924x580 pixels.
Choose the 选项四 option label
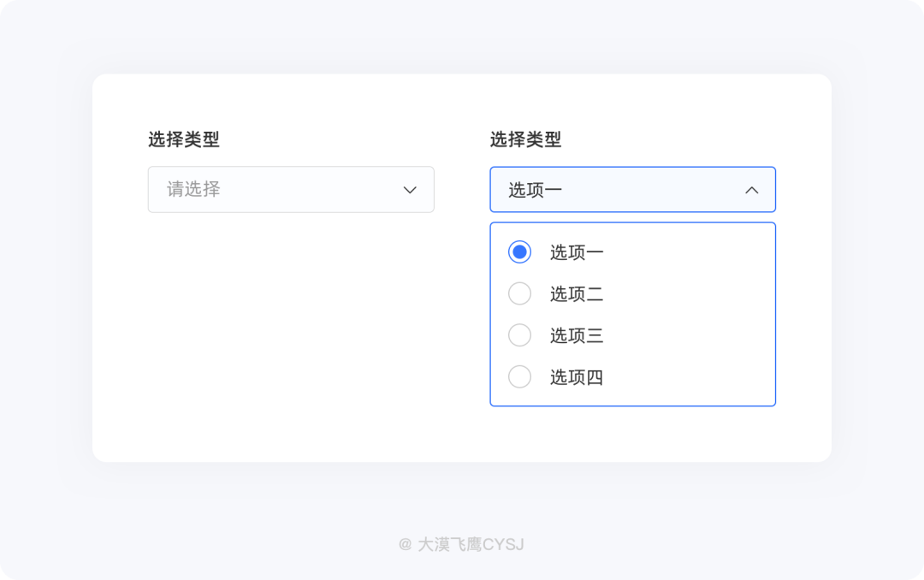point(577,377)
